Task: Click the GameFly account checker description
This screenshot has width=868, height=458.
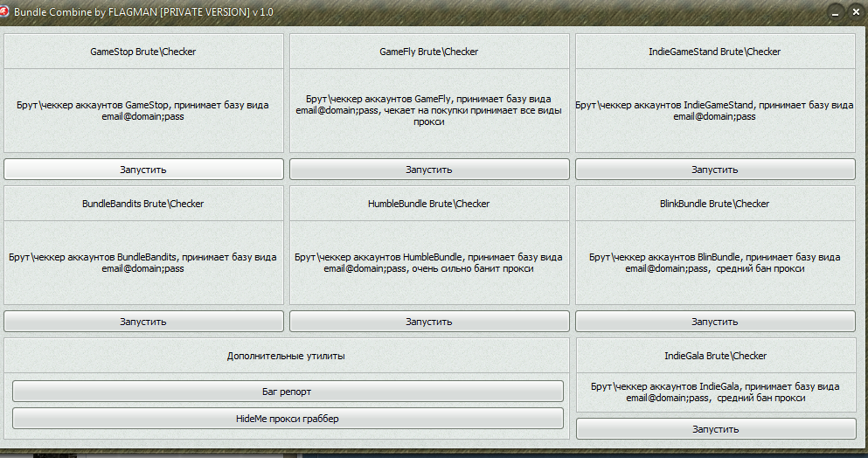Action: [x=429, y=110]
